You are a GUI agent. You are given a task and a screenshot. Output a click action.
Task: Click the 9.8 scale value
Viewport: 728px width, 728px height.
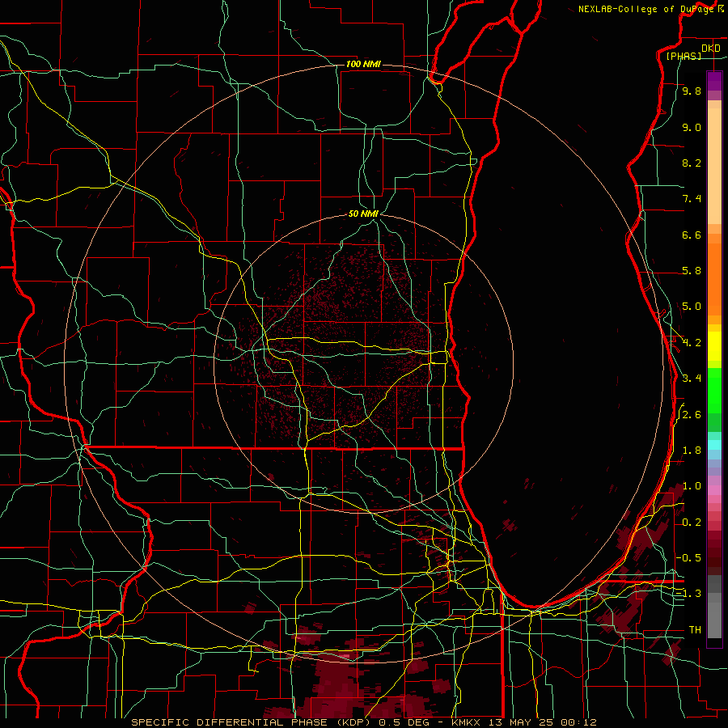(x=692, y=91)
